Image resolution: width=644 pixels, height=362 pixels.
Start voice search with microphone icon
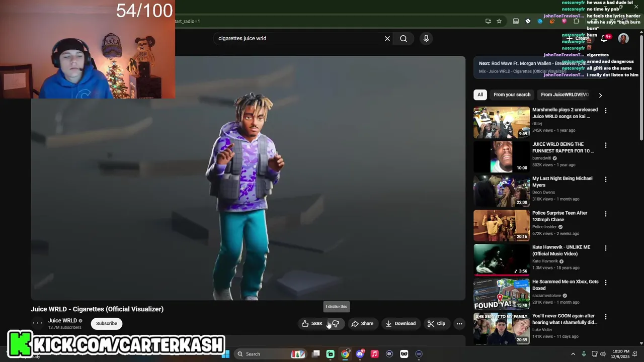click(426, 38)
